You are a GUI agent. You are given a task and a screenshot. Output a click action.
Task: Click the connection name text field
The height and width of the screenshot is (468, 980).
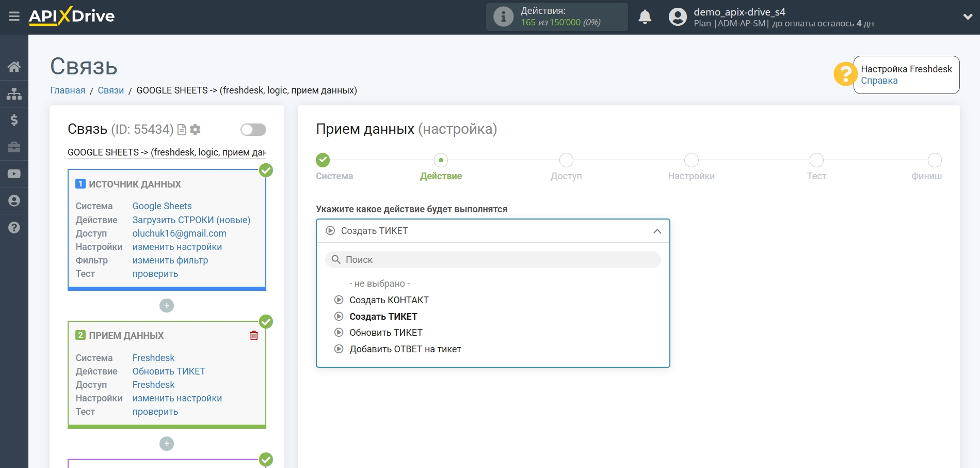[x=167, y=152]
